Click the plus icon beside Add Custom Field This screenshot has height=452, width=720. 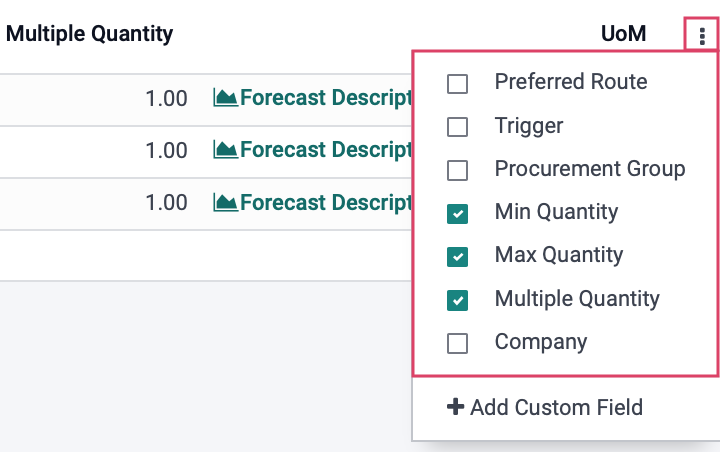tap(455, 407)
